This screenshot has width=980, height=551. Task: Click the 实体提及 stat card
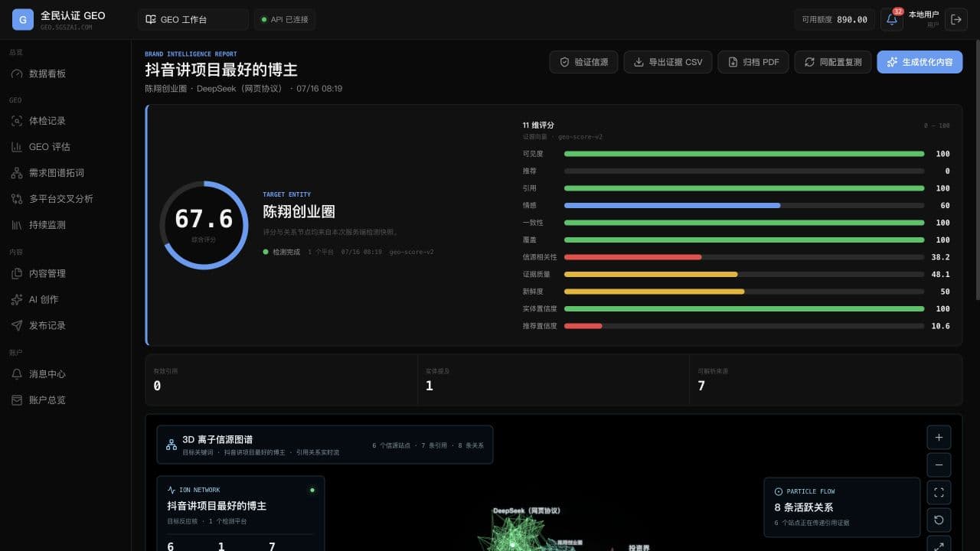click(553, 380)
